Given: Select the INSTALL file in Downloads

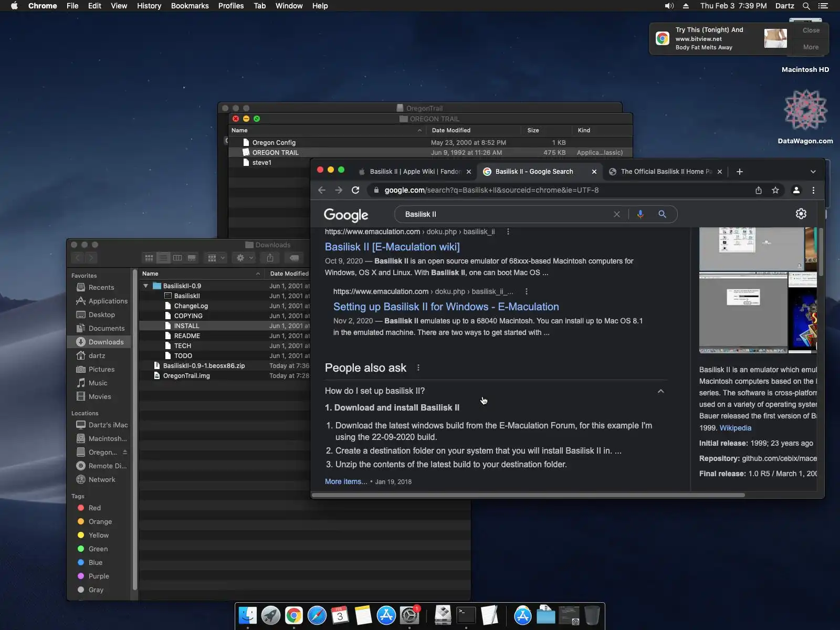Looking at the screenshot, I should click(186, 326).
